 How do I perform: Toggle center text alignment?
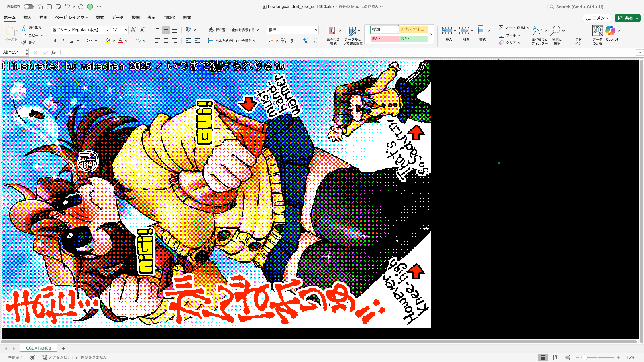point(166,41)
